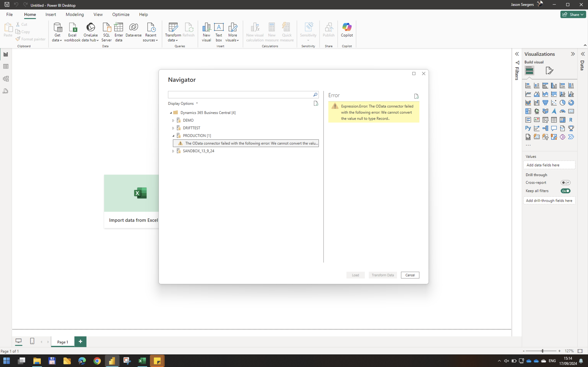Open the Recent sources dropdown
The height and width of the screenshot is (367, 588).
150,32
